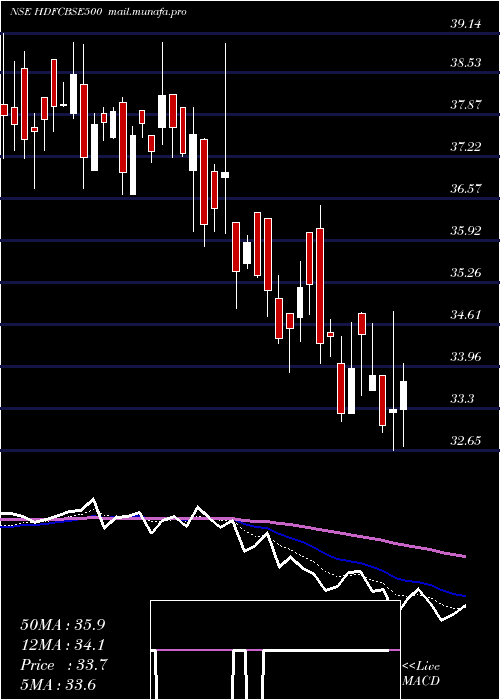This screenshot has width=500, height=700.
Task: Click the 12MA : 34.1 readout
Action: coord(63,645)
